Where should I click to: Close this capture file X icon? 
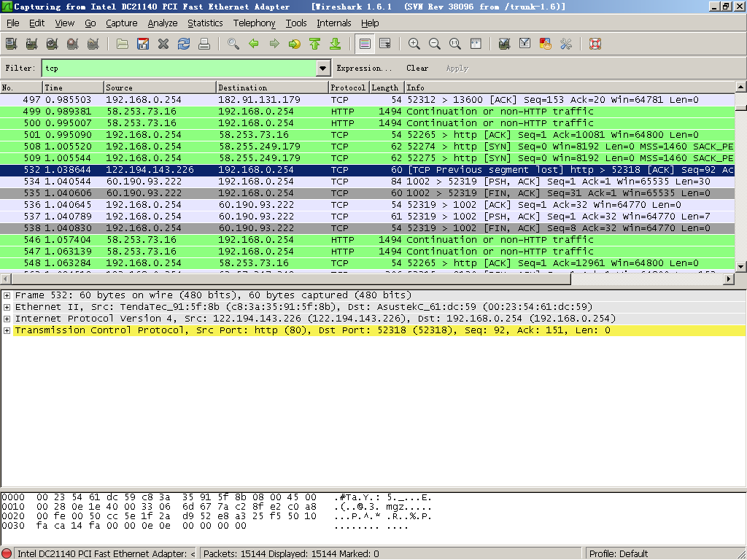(x=163, y=44)
